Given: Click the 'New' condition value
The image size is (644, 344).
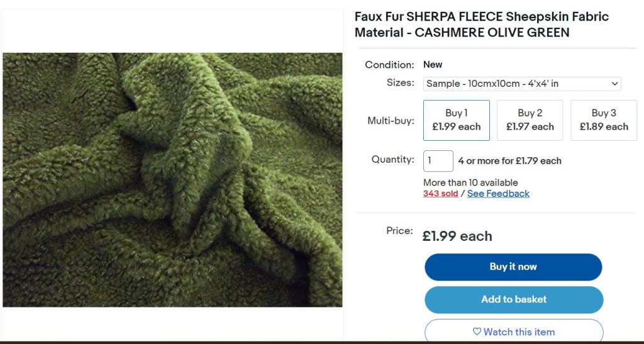Looking at the screenshot, I should (433, 64).
